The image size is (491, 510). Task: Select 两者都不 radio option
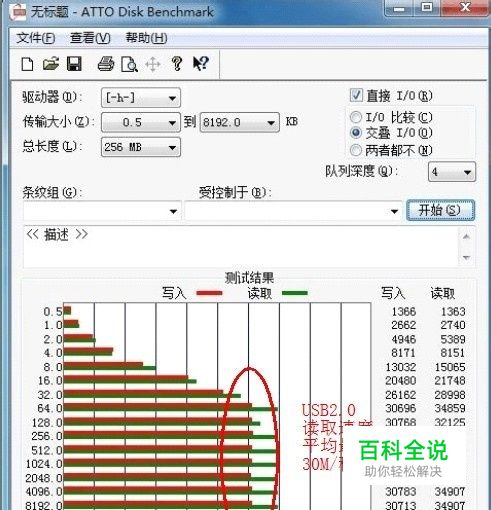(x=356, y=150)
